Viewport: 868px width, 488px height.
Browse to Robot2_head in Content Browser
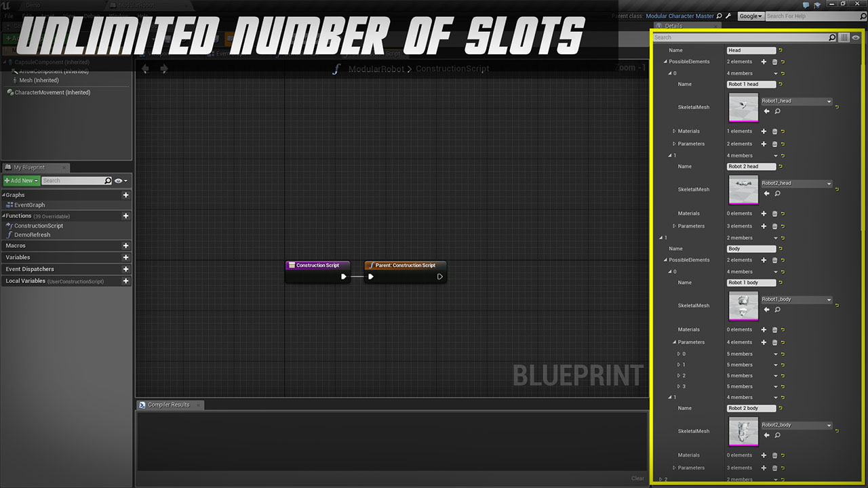(777, 193)
